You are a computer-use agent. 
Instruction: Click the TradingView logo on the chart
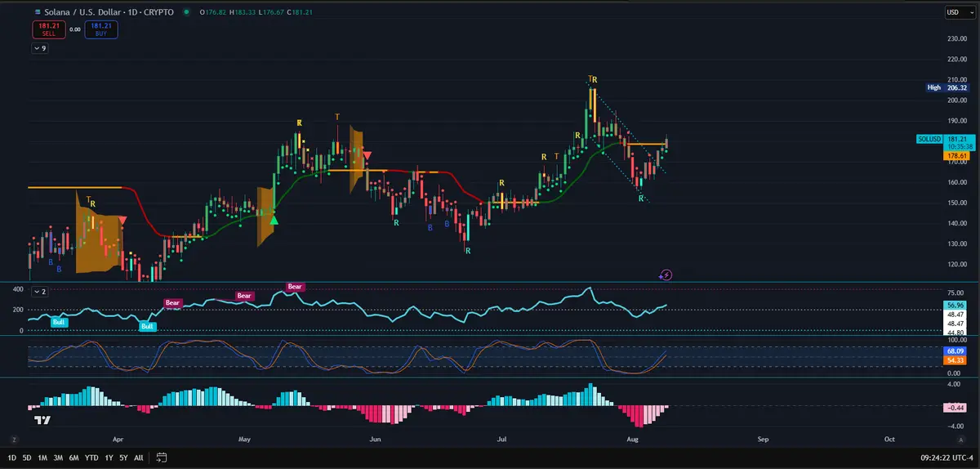(x=44, y=420)
